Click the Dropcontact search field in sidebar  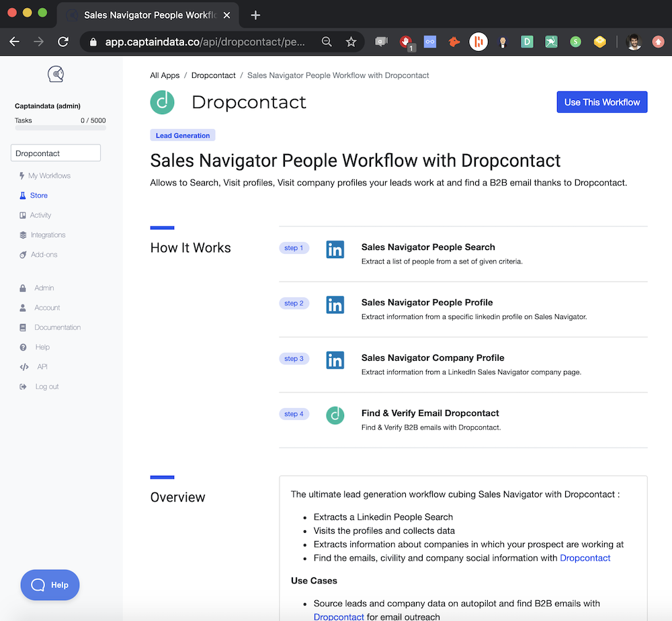tap(56, 153)
